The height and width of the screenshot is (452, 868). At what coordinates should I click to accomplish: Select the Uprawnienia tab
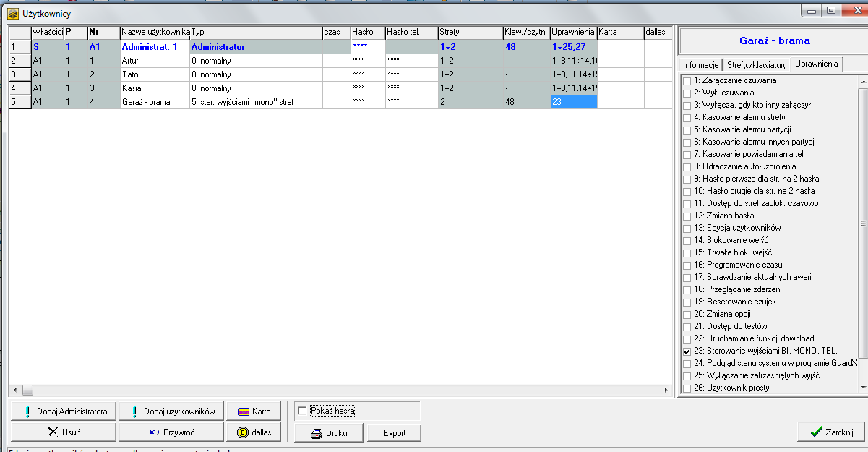(816, 64)
